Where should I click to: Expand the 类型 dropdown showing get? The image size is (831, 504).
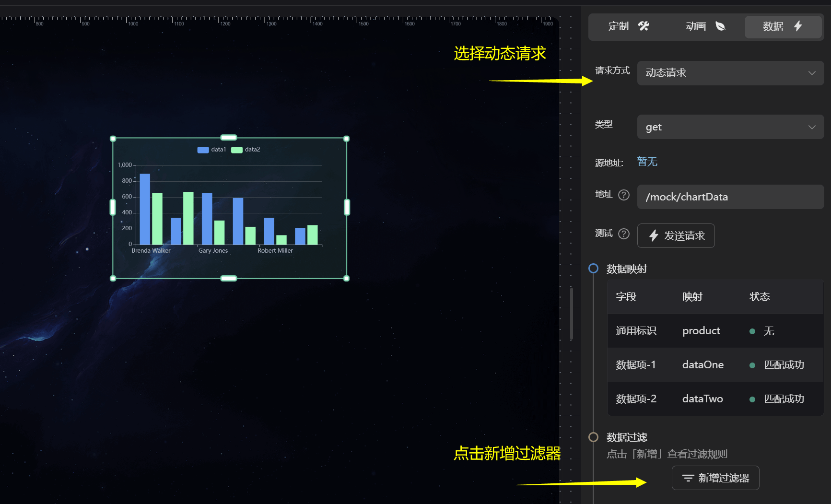tap(730, 127)
